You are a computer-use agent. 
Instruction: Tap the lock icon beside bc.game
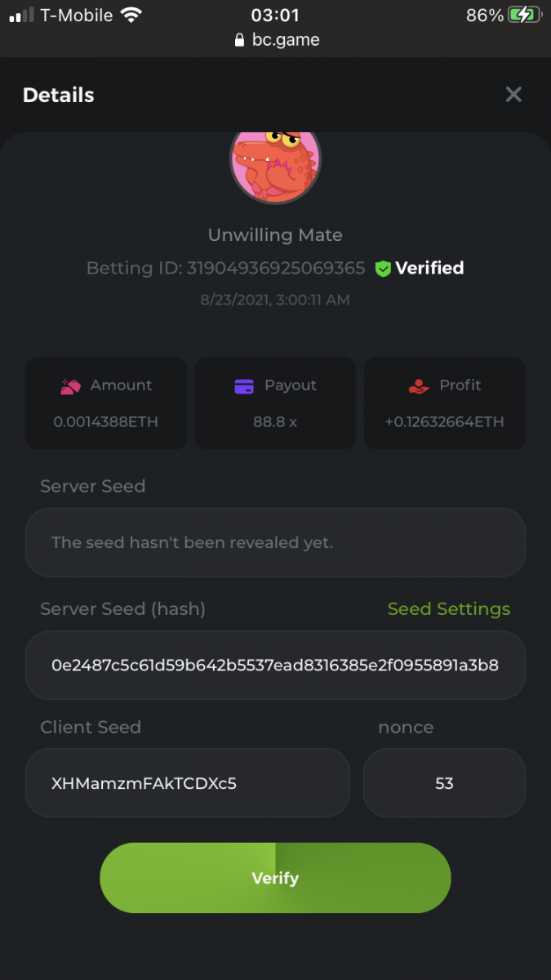(239, 40)
